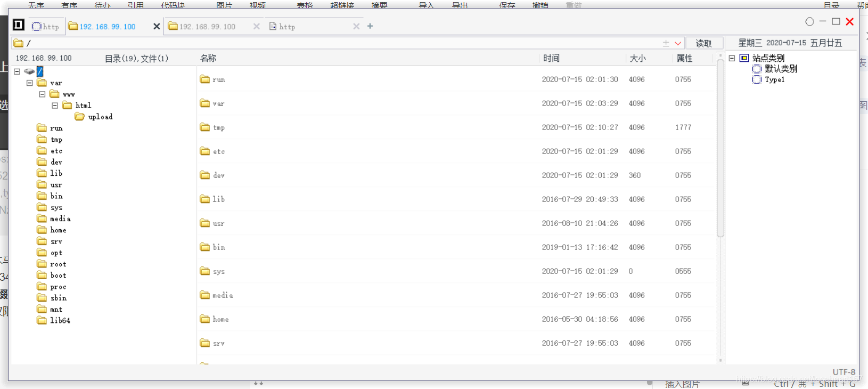Click the circle icon in title bar
This screenshot has height=389, width=868.
(809, 21)
